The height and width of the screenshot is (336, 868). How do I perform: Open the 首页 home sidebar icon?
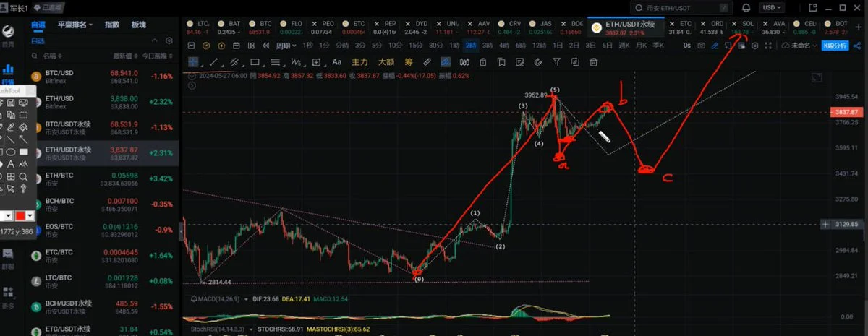(8, 35)
